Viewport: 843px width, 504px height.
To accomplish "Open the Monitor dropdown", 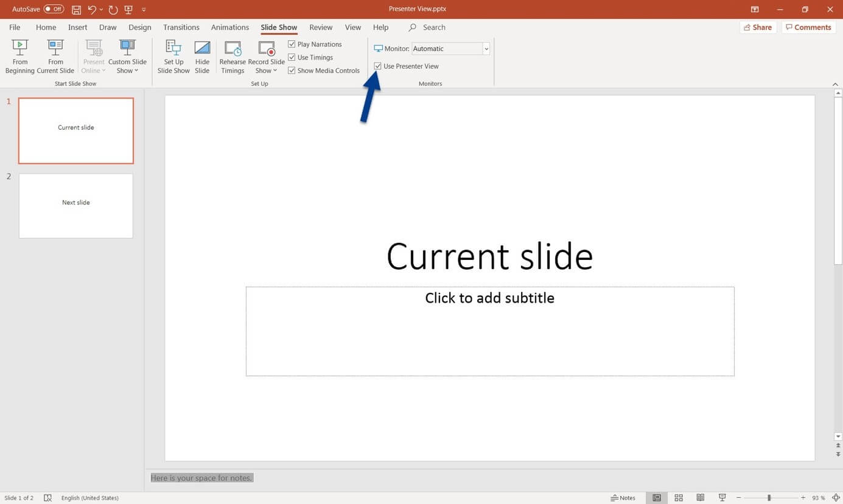I will [x=486, y=48].
